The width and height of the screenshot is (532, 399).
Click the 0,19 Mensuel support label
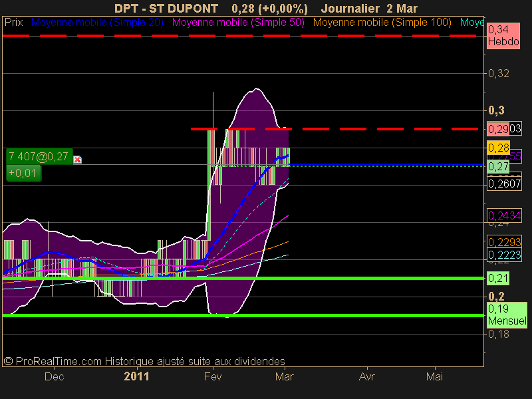click(x=507, y=315)
